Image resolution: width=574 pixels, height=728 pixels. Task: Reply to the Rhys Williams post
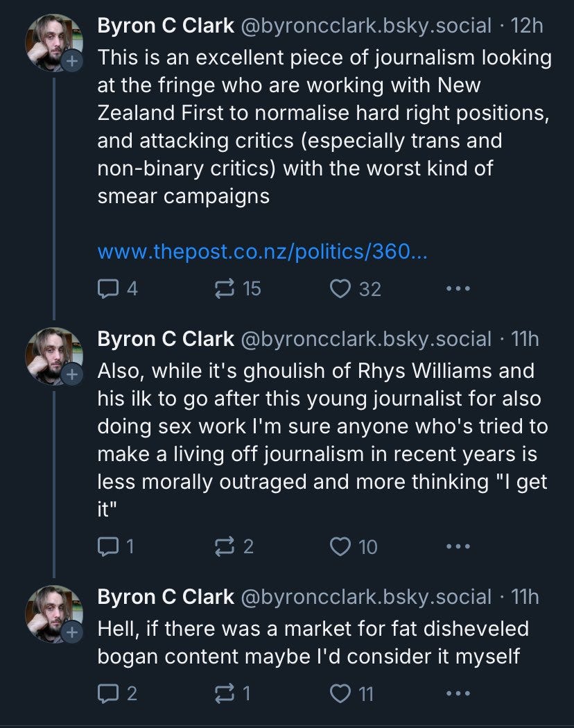click(x=108, y=546)
